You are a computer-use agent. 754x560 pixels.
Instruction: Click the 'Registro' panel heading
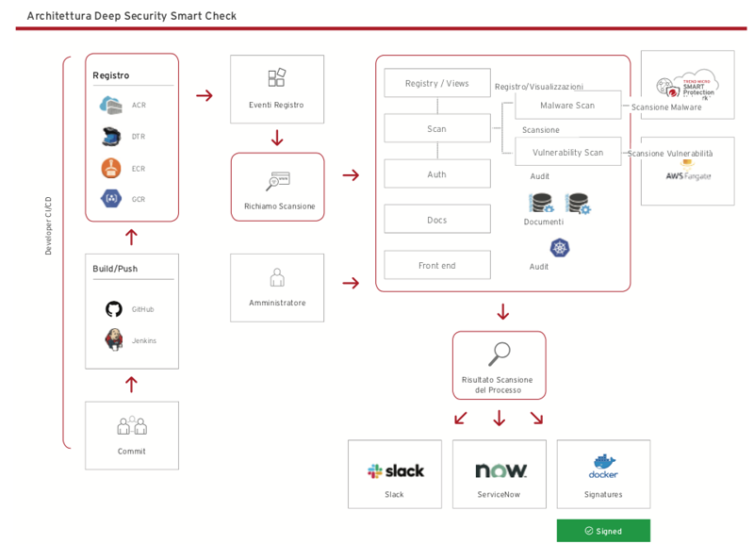(x=111, y=75)
